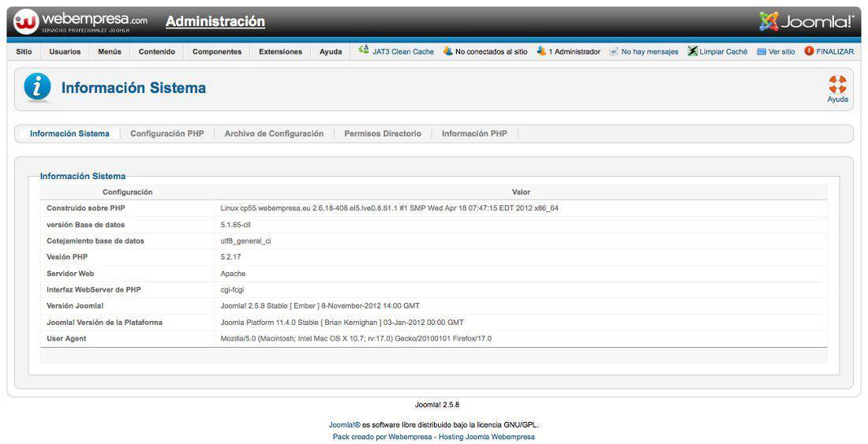The width and height of the screenshot is (868, 444).
Task: Click the Servidor Web row label
Action: coord(70,274)
